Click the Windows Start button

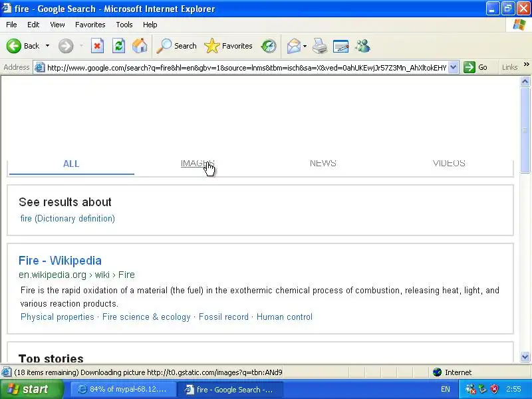point(31,389)
